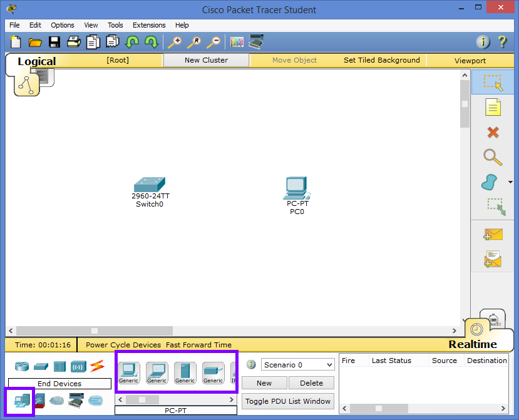
Task: Pick the generic laptop device
Action: click(x=157, y=372)
